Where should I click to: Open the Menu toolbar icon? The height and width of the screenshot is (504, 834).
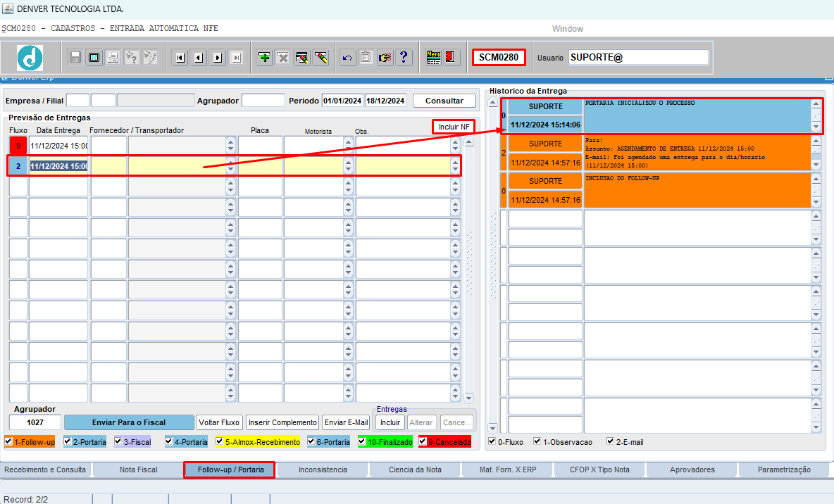coord(433,58)
